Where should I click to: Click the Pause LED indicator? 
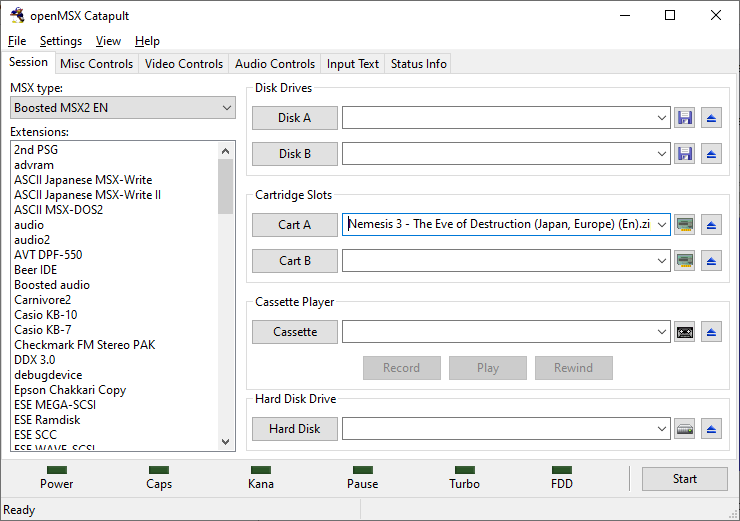pyautogui.click(x=362, y=470)
